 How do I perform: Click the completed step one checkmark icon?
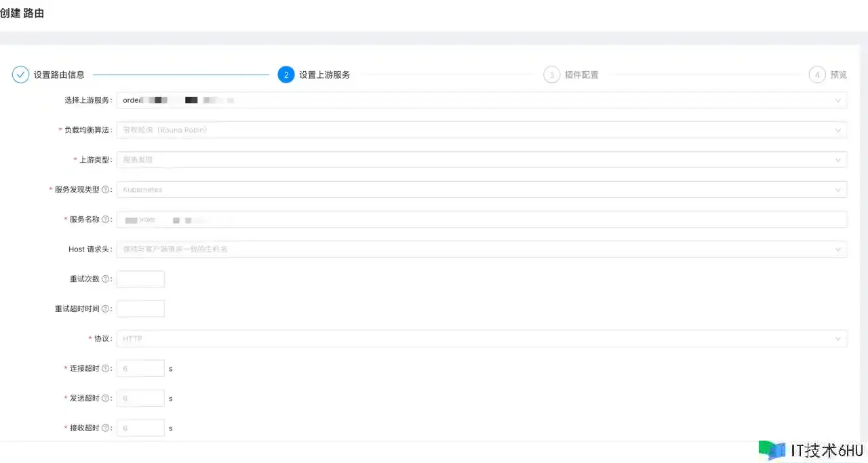coord(20,75)
